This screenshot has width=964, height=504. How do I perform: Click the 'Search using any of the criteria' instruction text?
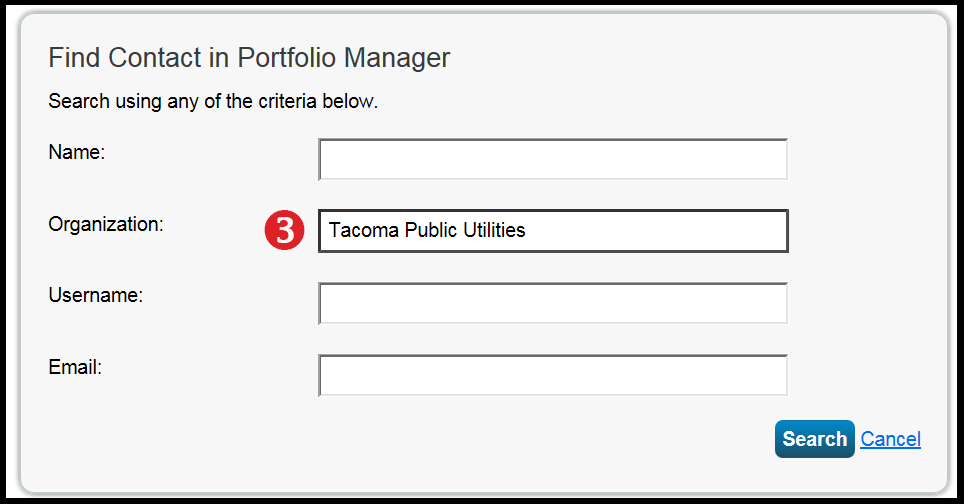click(213, 101)
